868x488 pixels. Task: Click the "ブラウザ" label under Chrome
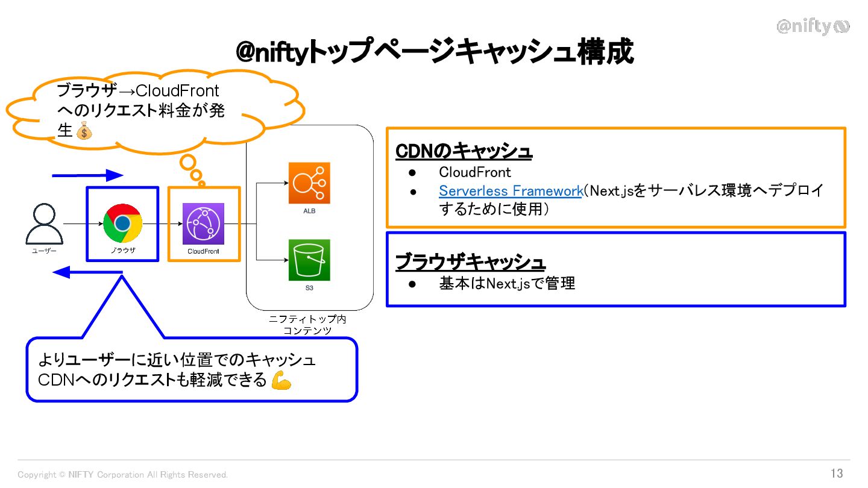123,251
